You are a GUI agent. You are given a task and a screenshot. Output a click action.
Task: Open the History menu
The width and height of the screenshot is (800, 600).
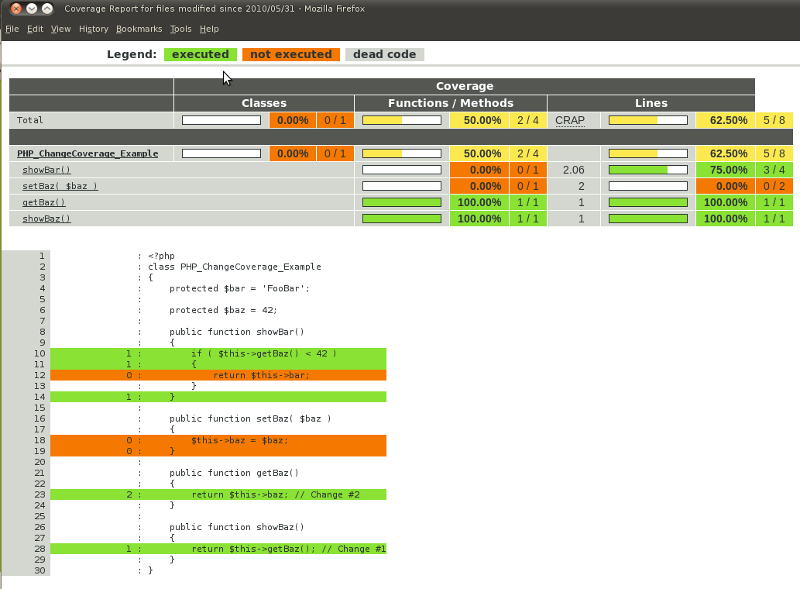(x=93, y=29)
